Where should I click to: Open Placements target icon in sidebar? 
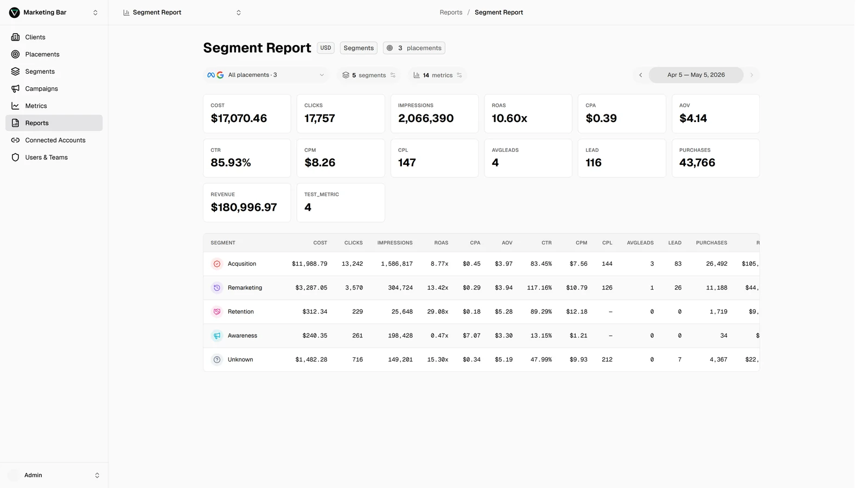(15, 54)
